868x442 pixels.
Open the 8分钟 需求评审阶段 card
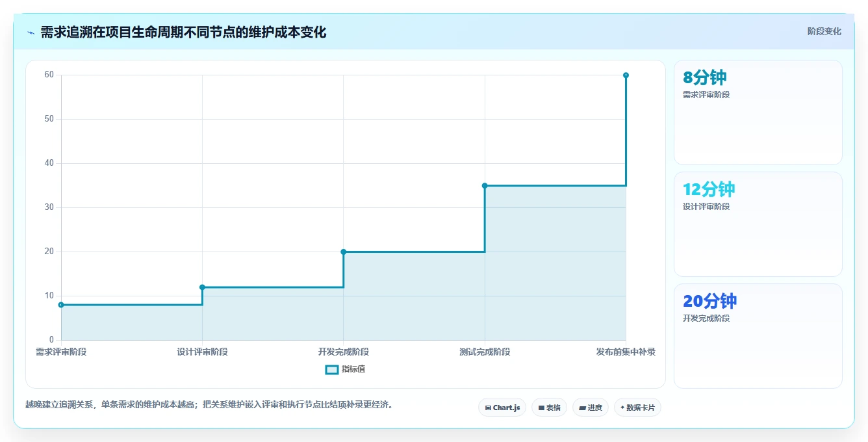(758, 112)
